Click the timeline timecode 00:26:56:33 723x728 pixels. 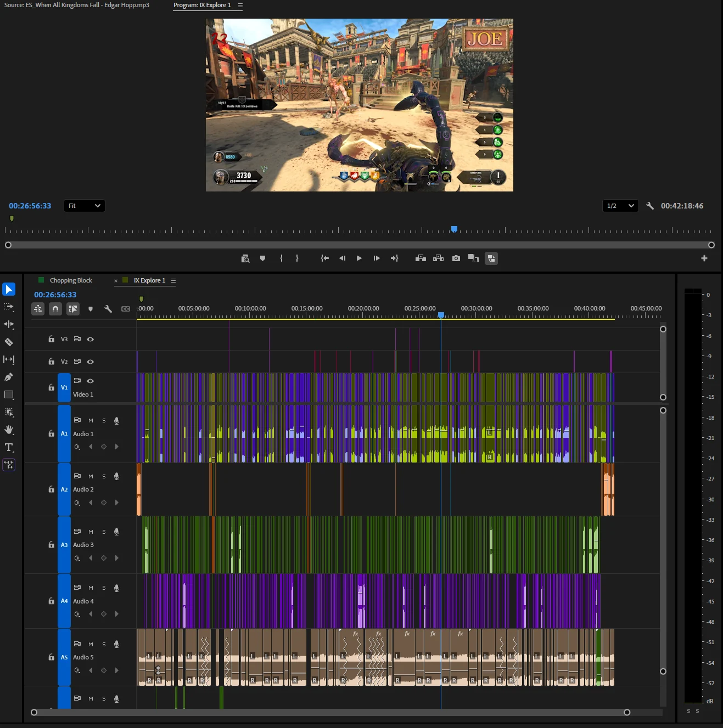[55, 295]
